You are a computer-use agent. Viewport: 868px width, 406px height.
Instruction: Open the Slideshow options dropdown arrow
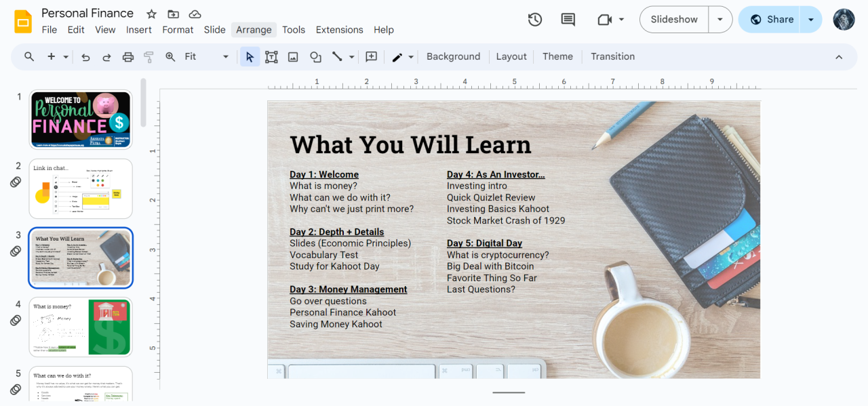pyautogui.click(x=720, y=20)
